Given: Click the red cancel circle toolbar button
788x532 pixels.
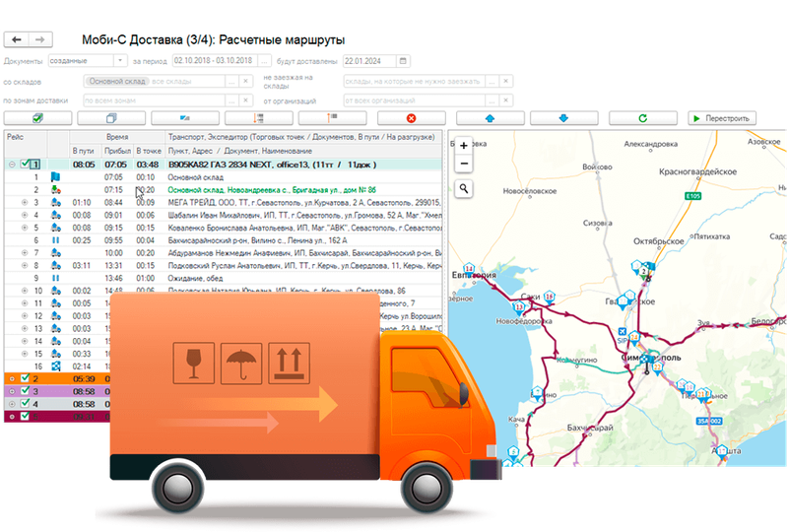Looking at the screenshot, I should pyautogui.click(x=411, y=118).
